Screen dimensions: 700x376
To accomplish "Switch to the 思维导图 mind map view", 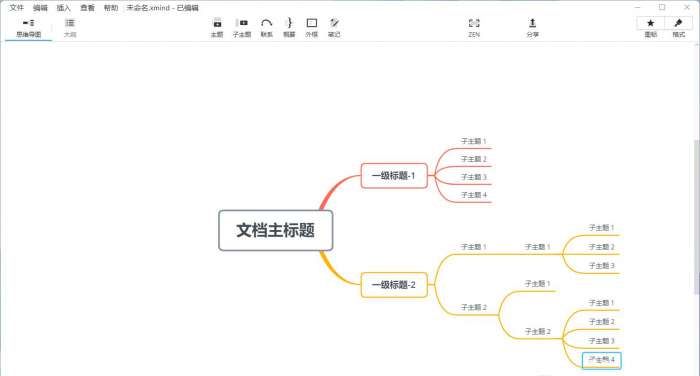I will coord(29,28).
